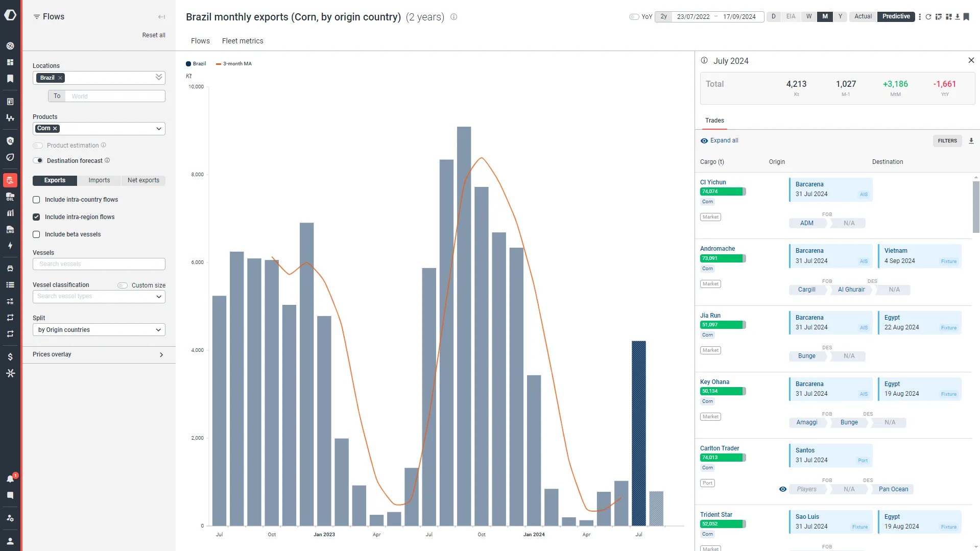Open the bookmarks icon in sidebar
This screenshot has height=551, width=980.
[10, 79]
